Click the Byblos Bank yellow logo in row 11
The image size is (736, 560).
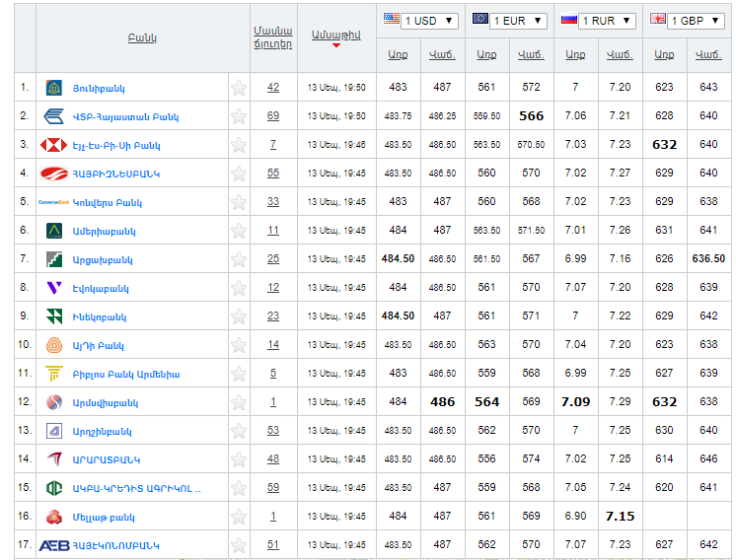click(54, 374)
